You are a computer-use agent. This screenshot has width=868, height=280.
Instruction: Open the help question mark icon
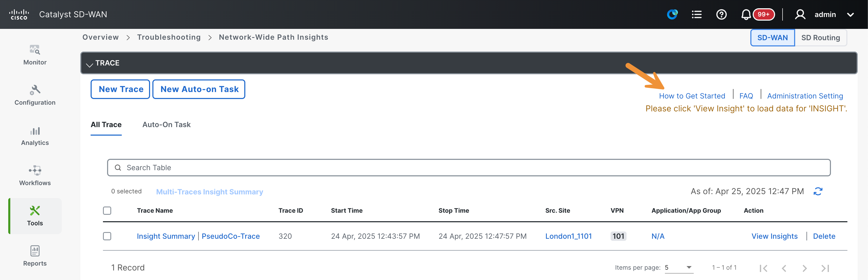point(721,14)
